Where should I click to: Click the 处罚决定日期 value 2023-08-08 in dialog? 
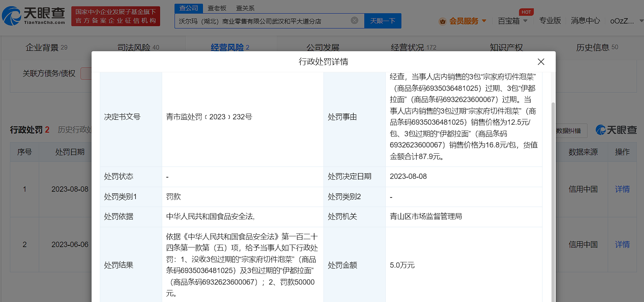[408, 176]
